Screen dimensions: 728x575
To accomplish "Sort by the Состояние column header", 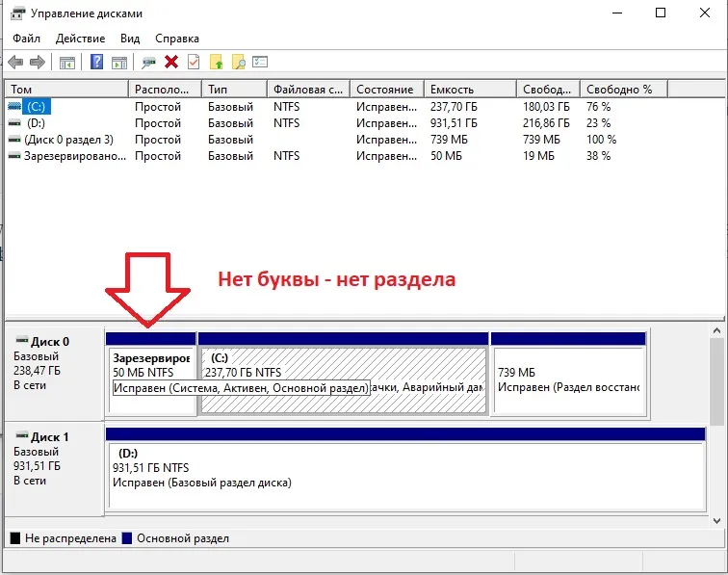I will pos(387,90).
